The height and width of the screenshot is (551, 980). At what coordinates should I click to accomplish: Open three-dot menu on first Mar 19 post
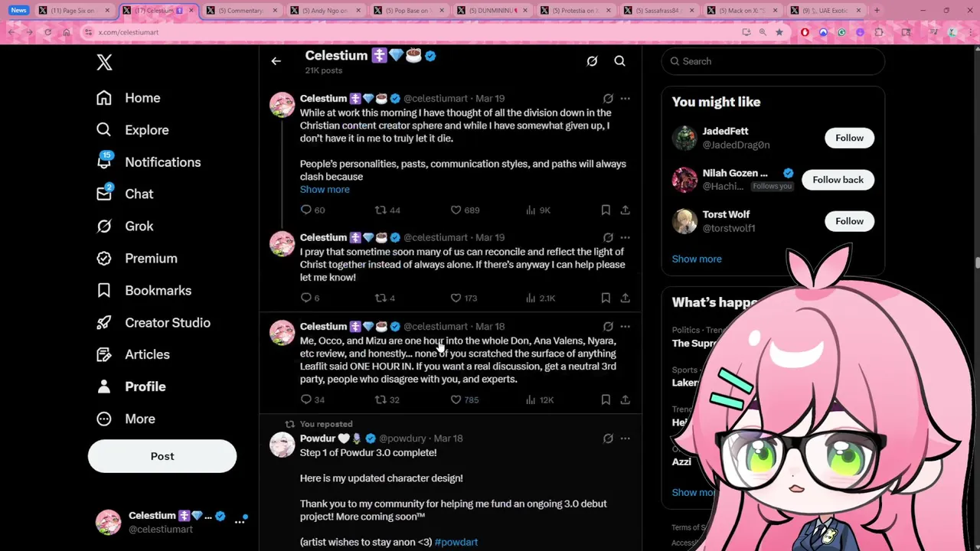[x=626, y=99]
